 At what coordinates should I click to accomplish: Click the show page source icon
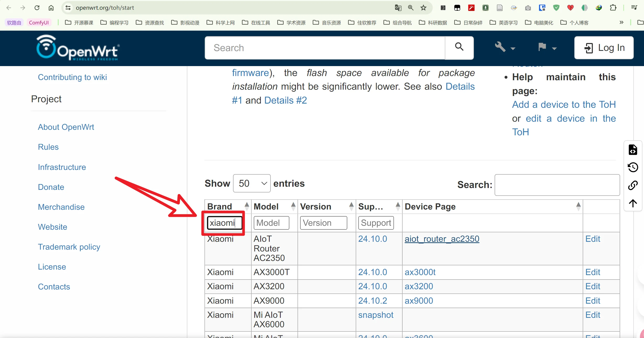click(x=633, y=150)
